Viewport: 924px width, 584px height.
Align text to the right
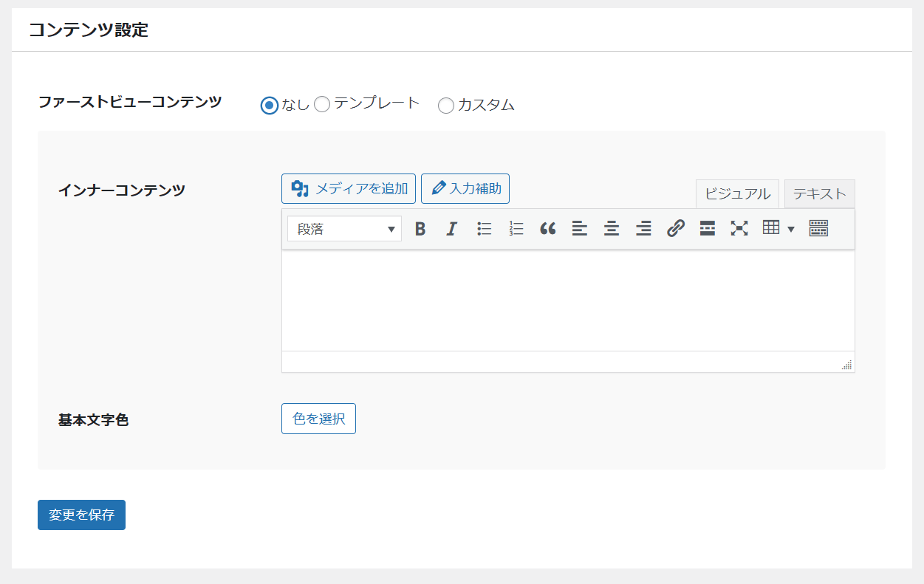pyautogui.click(x=643, y=229)
